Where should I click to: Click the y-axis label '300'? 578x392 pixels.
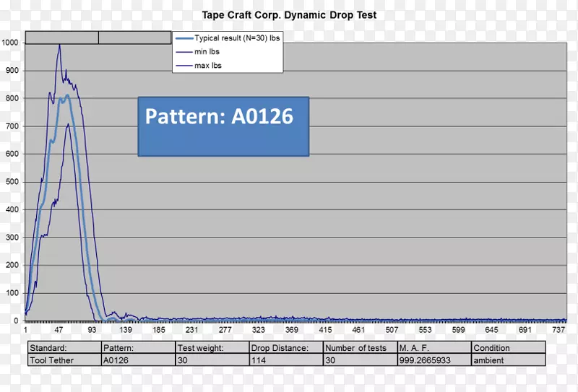point(12,238)
